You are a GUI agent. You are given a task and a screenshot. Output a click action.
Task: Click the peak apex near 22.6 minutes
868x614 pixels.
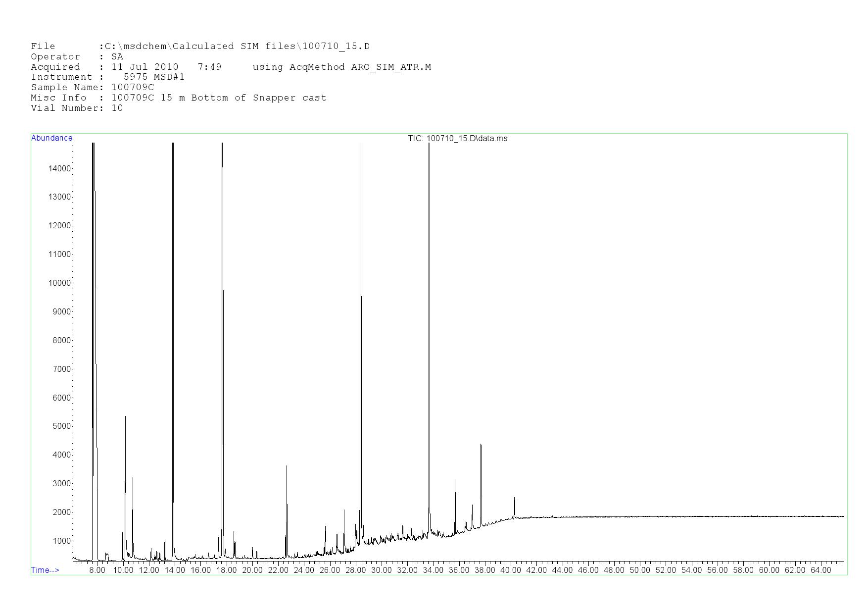tap(287, 466)
